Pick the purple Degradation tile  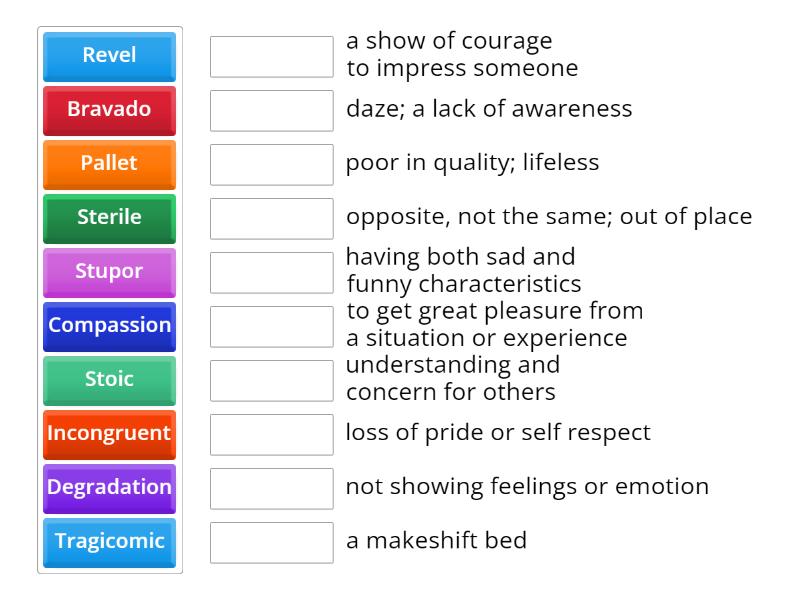click(110, 488)
